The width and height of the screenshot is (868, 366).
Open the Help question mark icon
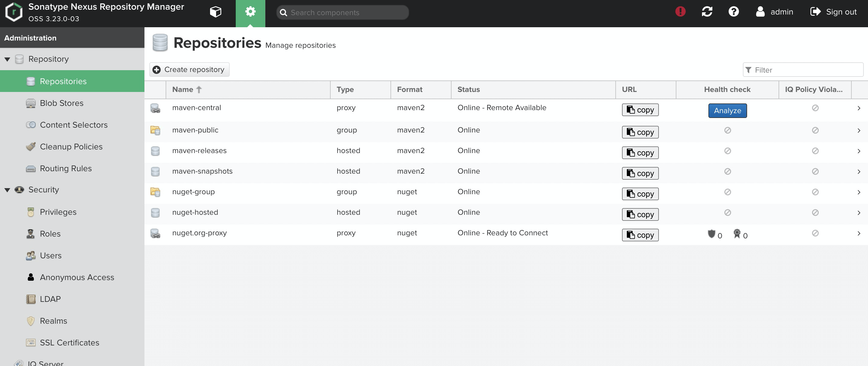pos(734,12)
